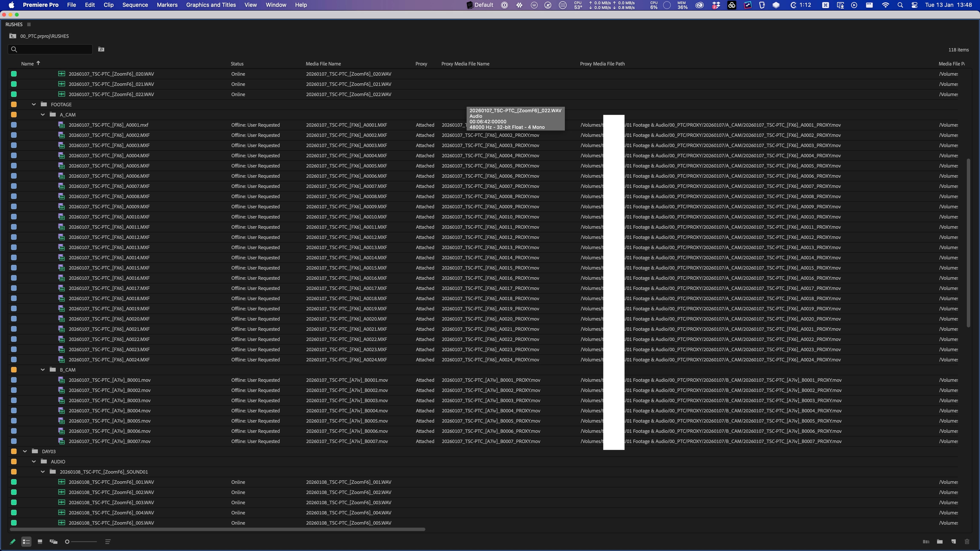Open the Graphics and Titles menu

211,5
